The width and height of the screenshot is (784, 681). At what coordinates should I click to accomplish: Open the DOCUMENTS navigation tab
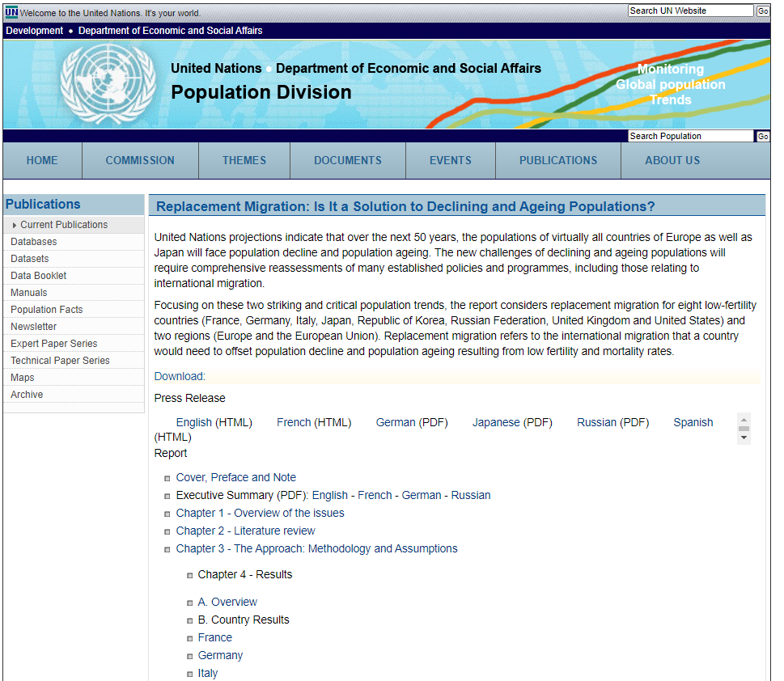pyautogui.click(x=347, y=160)
